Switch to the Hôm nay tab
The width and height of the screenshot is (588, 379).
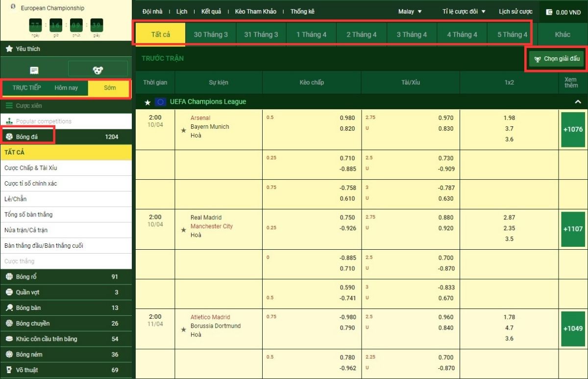66,88
